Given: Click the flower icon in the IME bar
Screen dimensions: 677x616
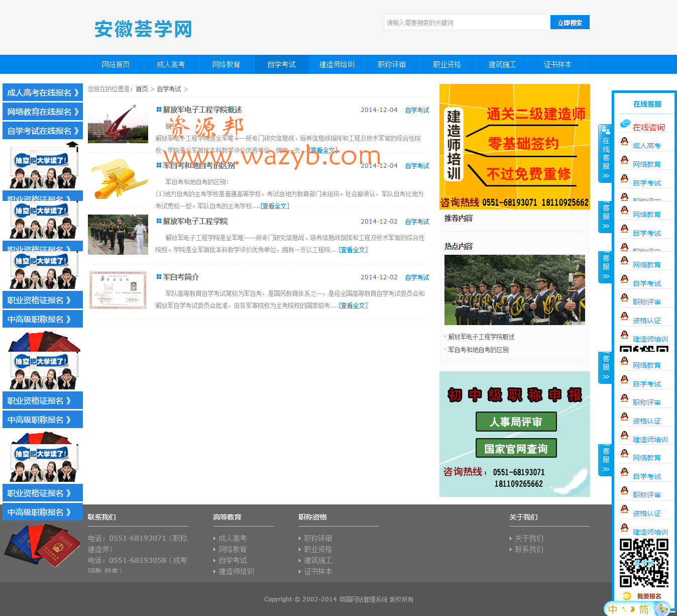Looking at the screenshot, I should [661, 609].
